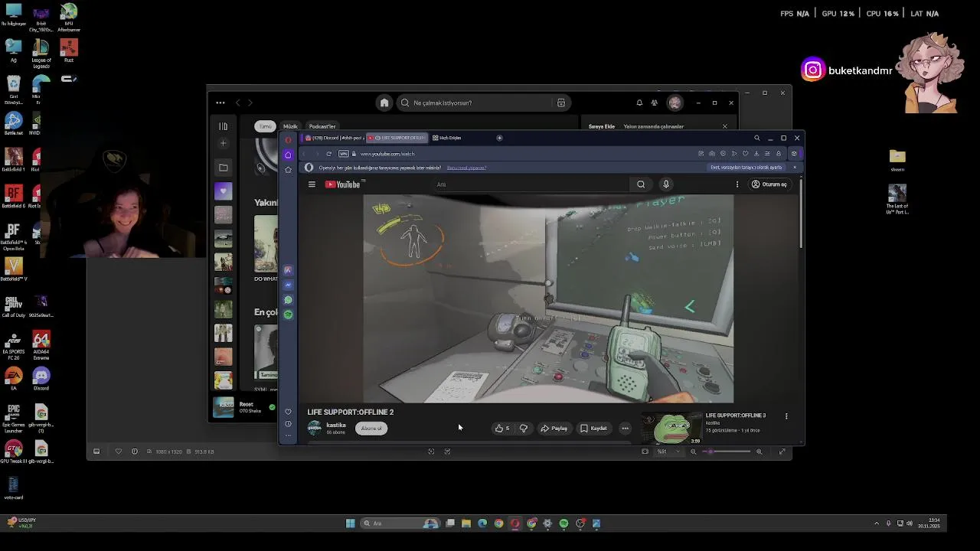The image size is (980, 551).
Task: Like the LIFE SUPPORT:OFFLINE 2 video
Action: point(502,429)
